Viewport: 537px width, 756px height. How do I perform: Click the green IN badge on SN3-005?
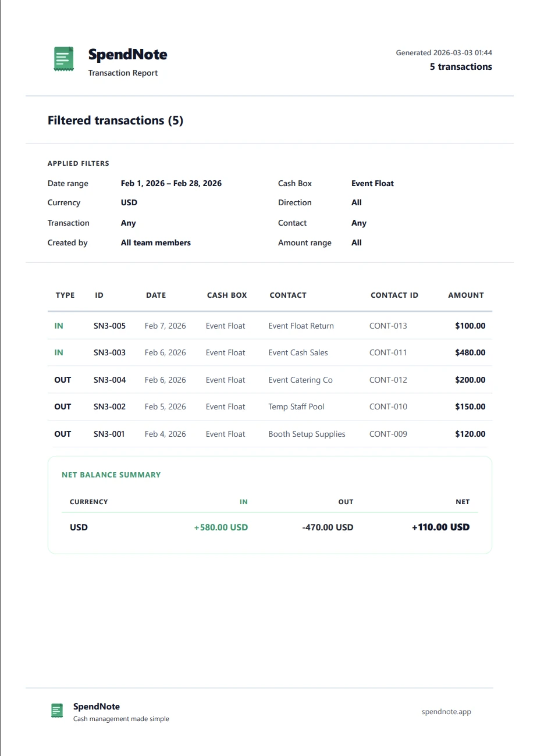point(59,326)
